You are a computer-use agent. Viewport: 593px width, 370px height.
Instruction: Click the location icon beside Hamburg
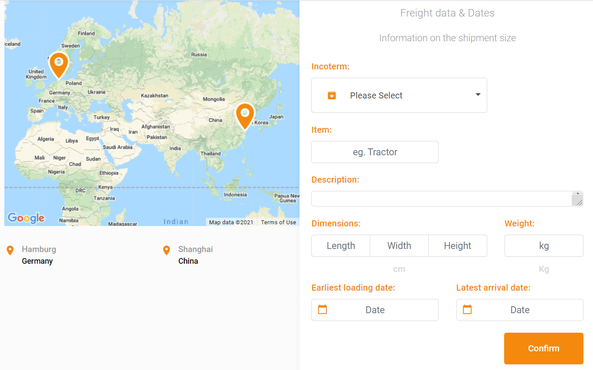(x=10, y=250)
